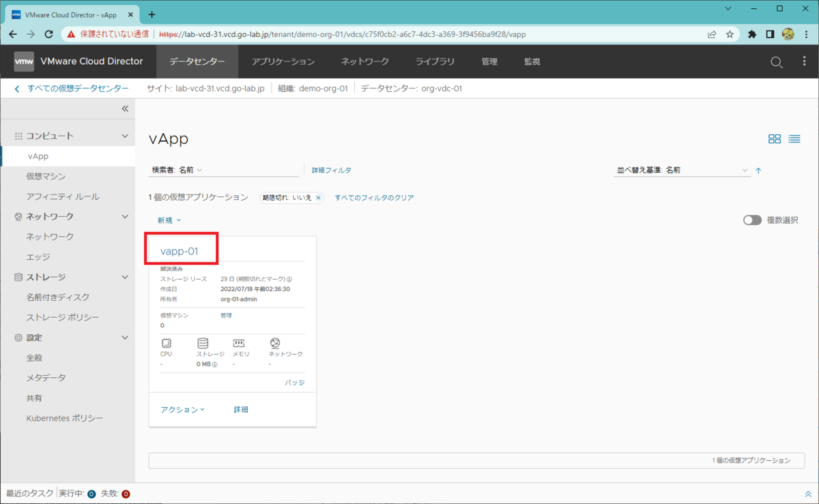Open browser side panel icon
Viewport: 819px width, 504px height.
[770, 34]
